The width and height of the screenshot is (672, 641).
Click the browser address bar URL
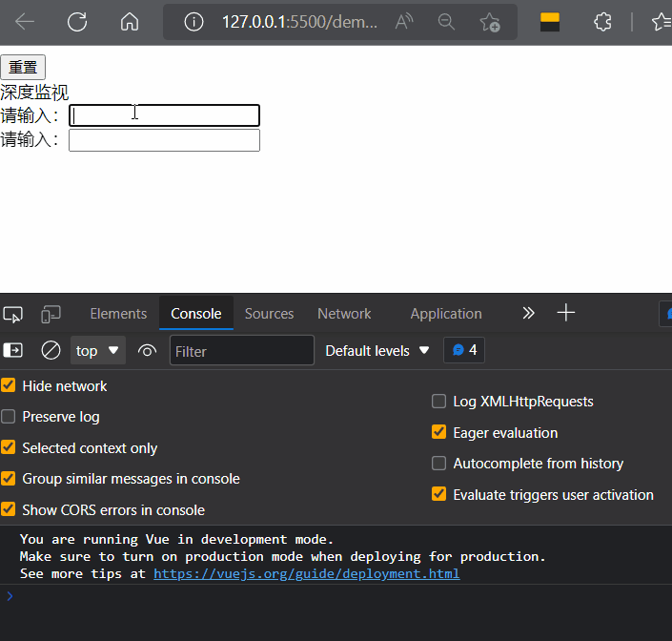click(299, 21)
